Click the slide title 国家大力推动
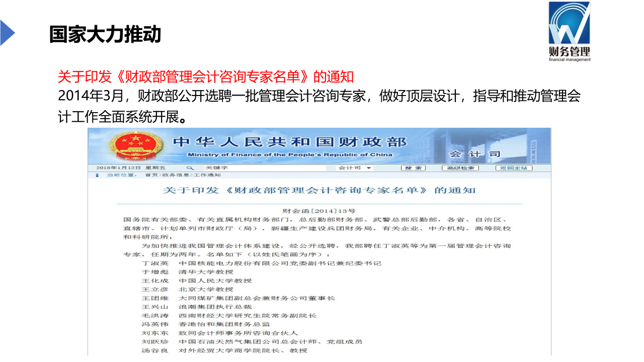 pos(105,34)
